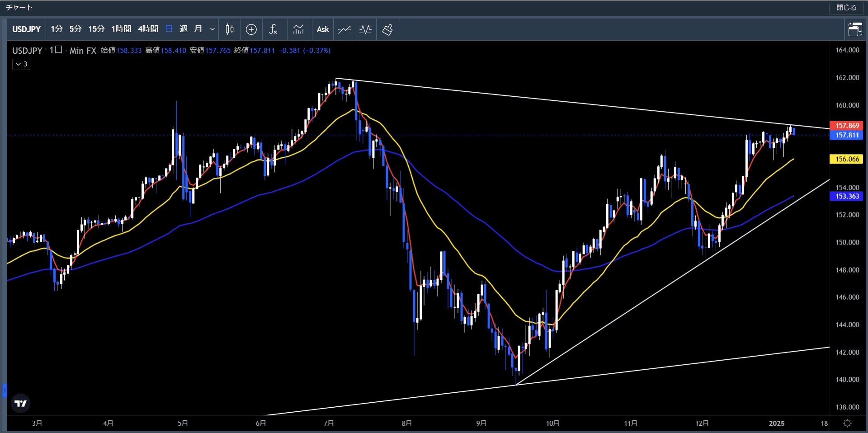Open the candlestick chart style selector
This screenshot has width=868, height=433.
[230, 29]
